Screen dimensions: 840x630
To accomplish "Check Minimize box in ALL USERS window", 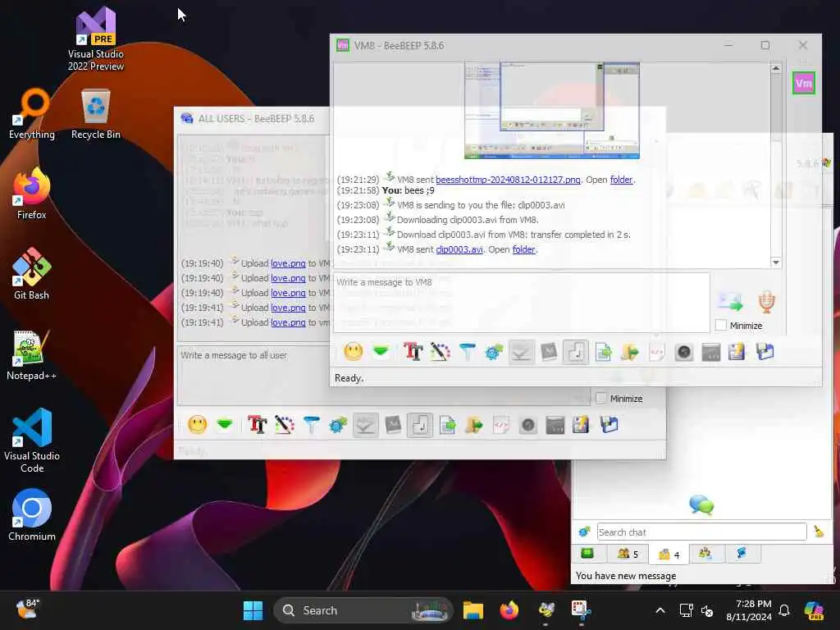I will click(601, 398).
